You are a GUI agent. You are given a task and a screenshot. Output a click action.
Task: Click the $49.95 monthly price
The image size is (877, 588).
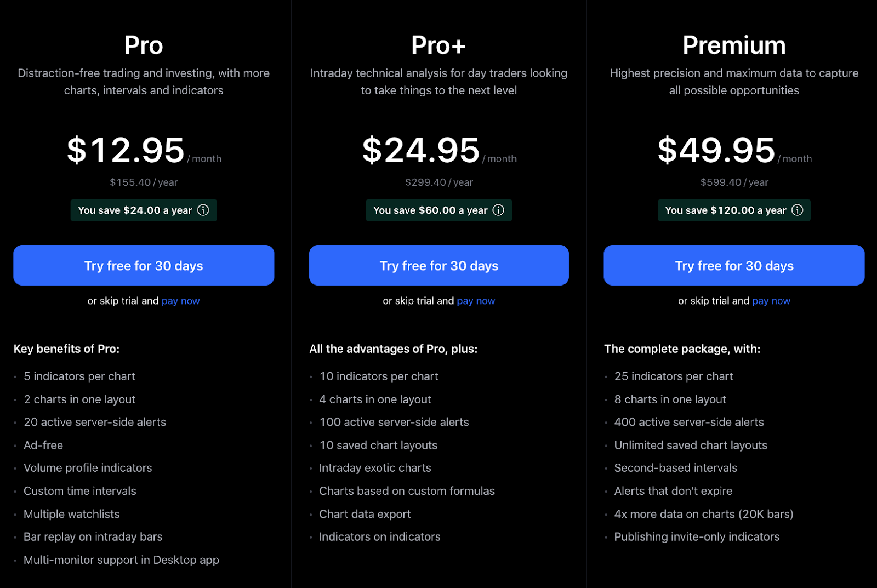tap(716, 150)
